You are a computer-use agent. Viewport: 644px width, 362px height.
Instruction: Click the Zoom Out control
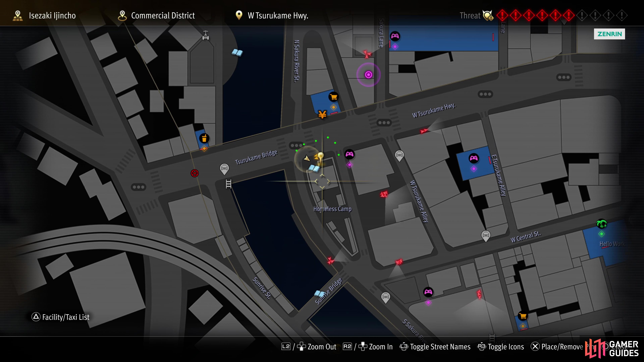pyautogui.click(x=309, y=347)
